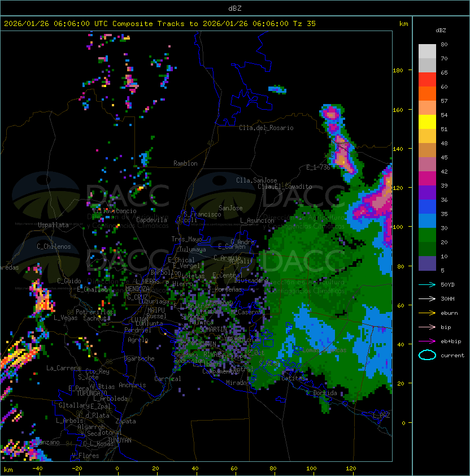470x476 pixels.
Task: Click the 'Carrizal' map label
Action: tap(168, 379)
